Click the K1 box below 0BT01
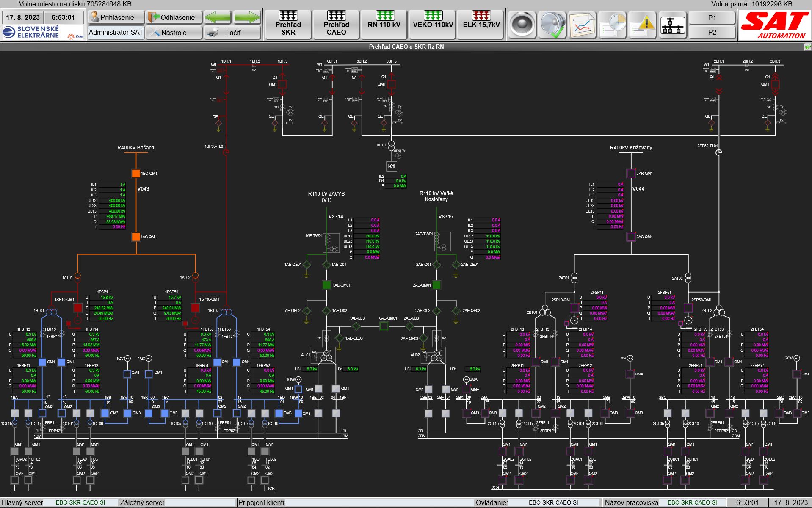 pos(392,166)
